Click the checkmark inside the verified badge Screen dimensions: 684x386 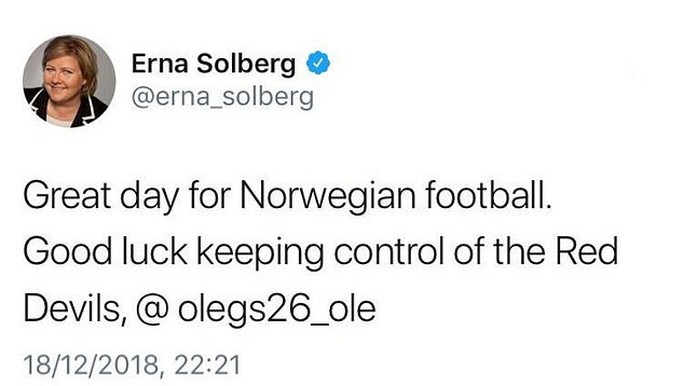click(318, 63)
